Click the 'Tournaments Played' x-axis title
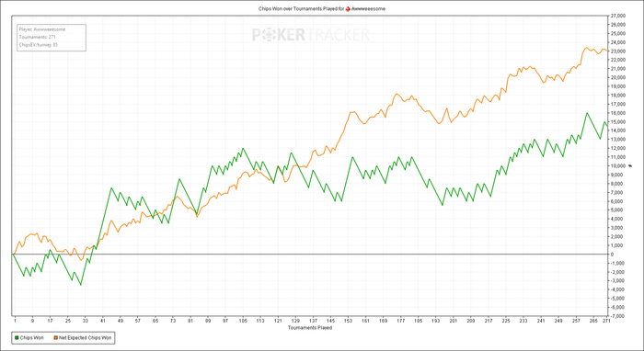The image size is (644, 351). (x=310, y=328)
